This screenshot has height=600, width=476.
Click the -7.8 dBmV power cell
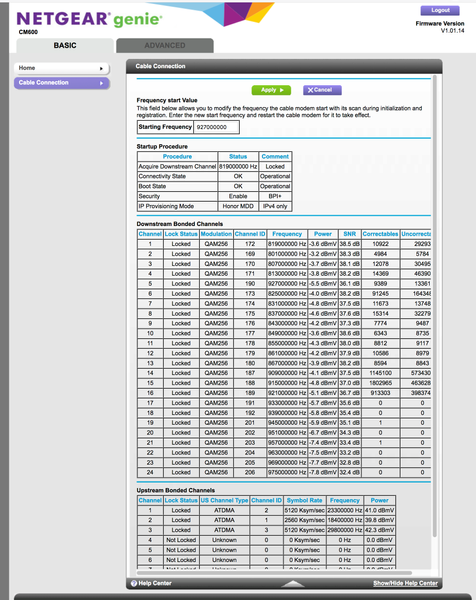pyautogui.click(x=323, y=473)
